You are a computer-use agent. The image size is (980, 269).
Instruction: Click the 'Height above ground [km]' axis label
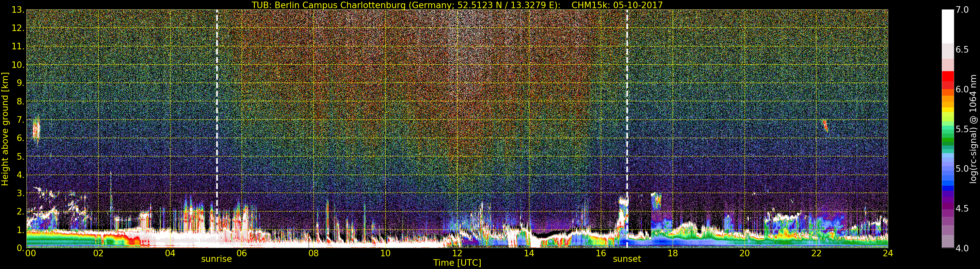[5, 129]
